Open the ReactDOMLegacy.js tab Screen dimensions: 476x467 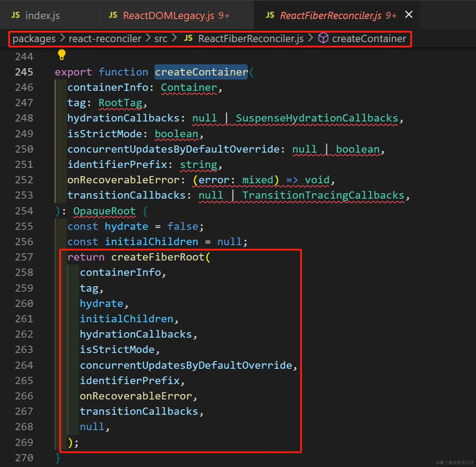coord(169,15)
